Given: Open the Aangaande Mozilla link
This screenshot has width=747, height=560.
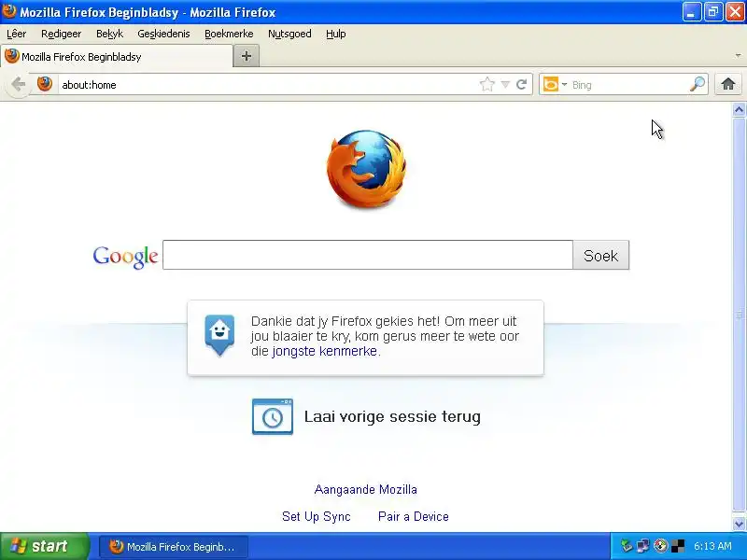Looking at the screenshot, I should point(365,489).
